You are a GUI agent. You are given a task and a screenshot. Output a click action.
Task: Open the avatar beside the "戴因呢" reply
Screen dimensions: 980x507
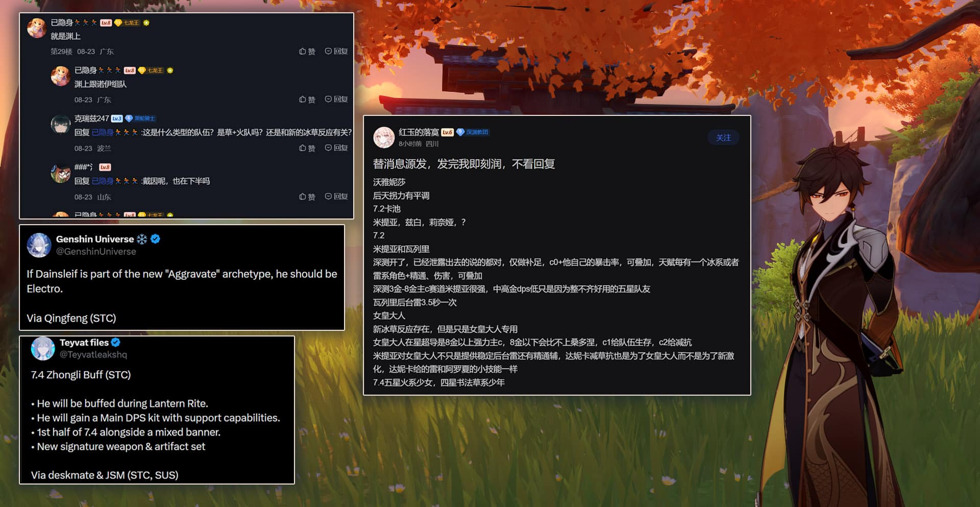tap(60, 173)
